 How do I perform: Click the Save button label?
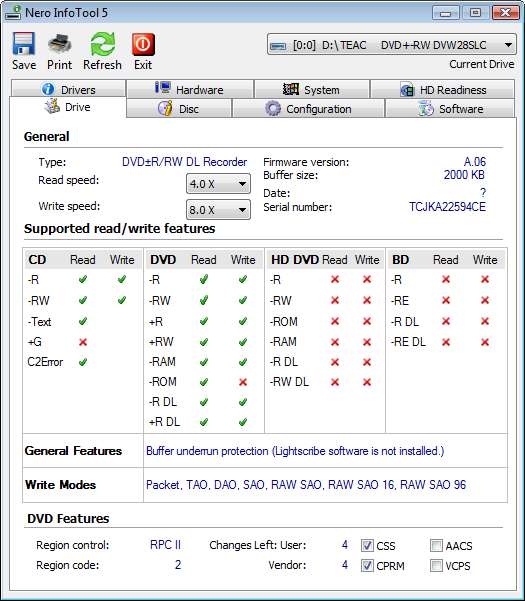click(x=24, y=65)
